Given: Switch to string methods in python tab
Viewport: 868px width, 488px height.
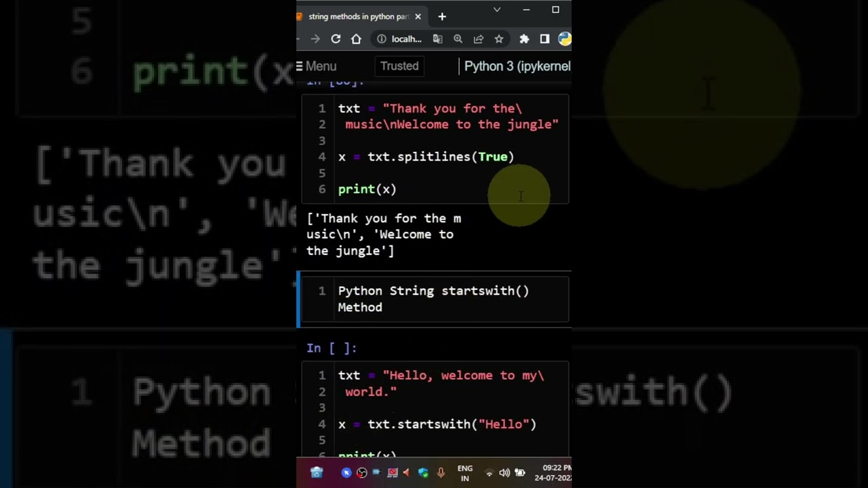Looking at the screenshot, I should pos(359,16).
